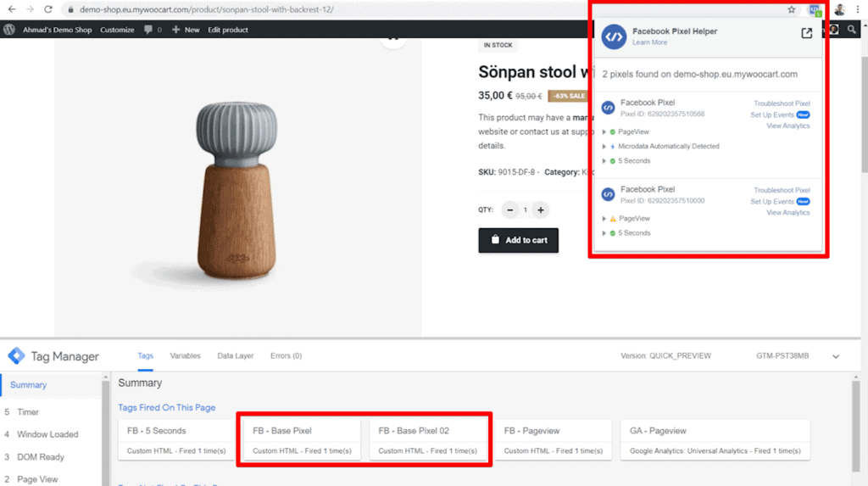The image size is (868, 486).
Task: Add the stool to cart
Action: coord(518,241)
